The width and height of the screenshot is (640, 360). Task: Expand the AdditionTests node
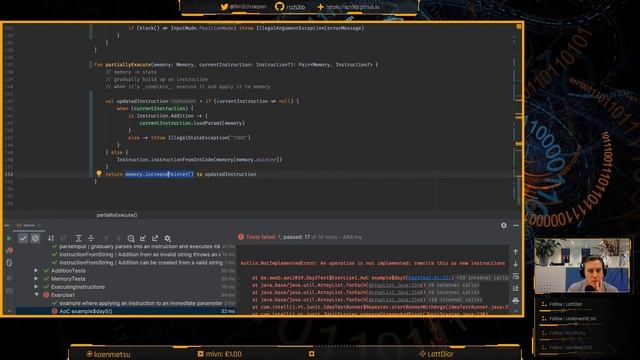coord(36,271)
